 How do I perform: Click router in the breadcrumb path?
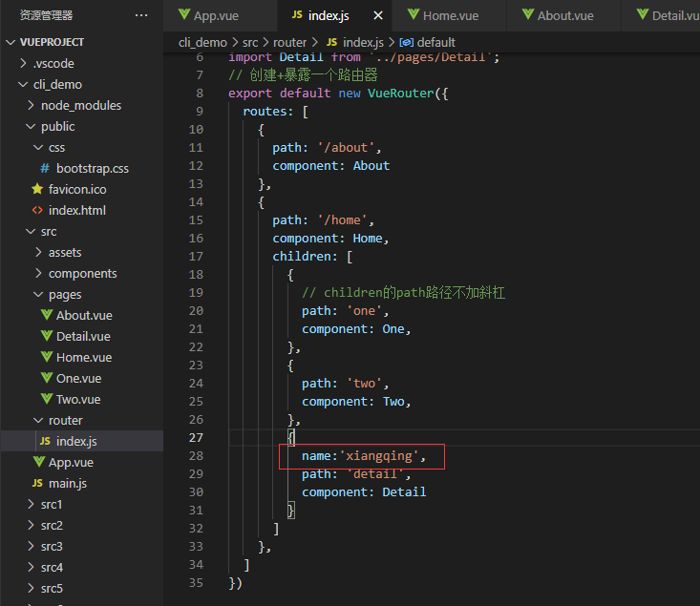click(289, 42)
